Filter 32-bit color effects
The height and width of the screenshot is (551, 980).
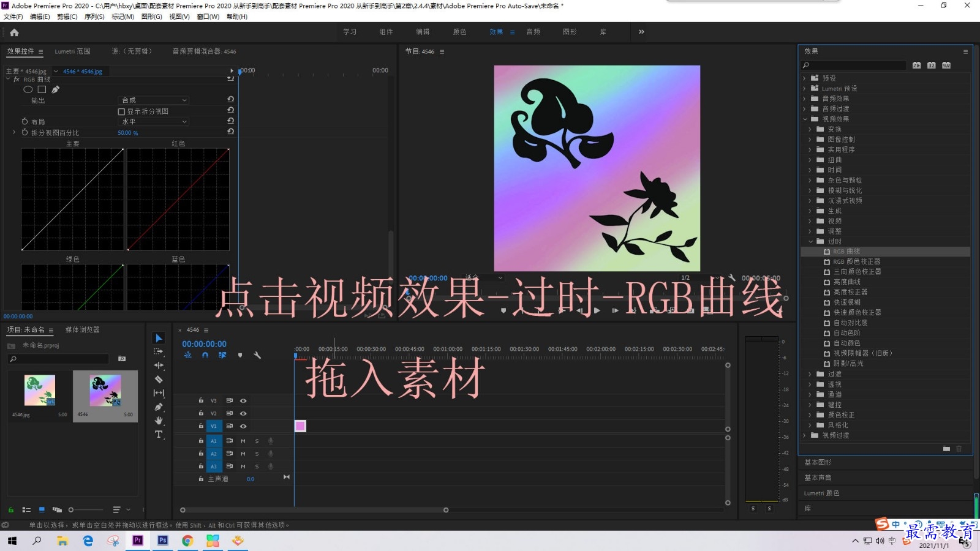click(x=931, y=65)
